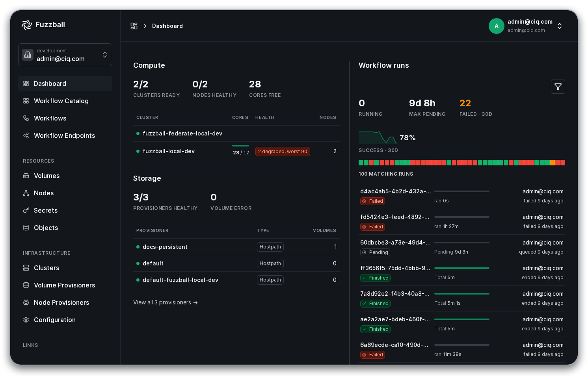588x378 pixels.
Task: Click the dashboard grid icon in breadcrumb
Action: pyautogui.click(x=134, y=26)
